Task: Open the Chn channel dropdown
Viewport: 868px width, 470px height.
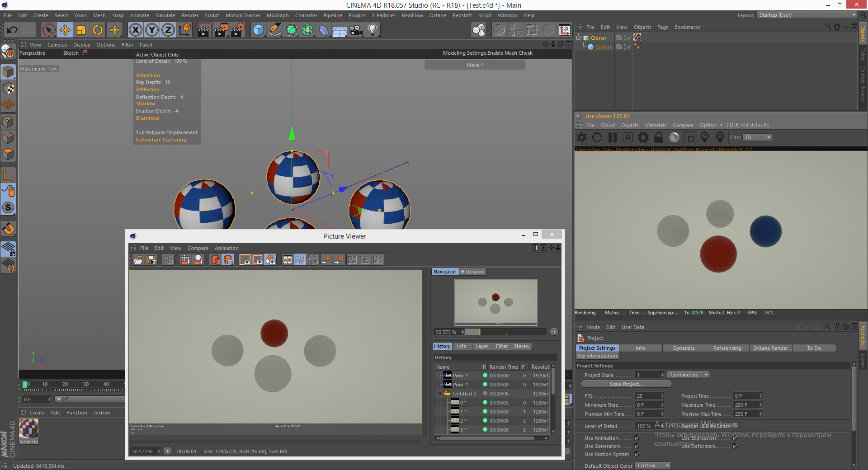Action: [758, 137]
